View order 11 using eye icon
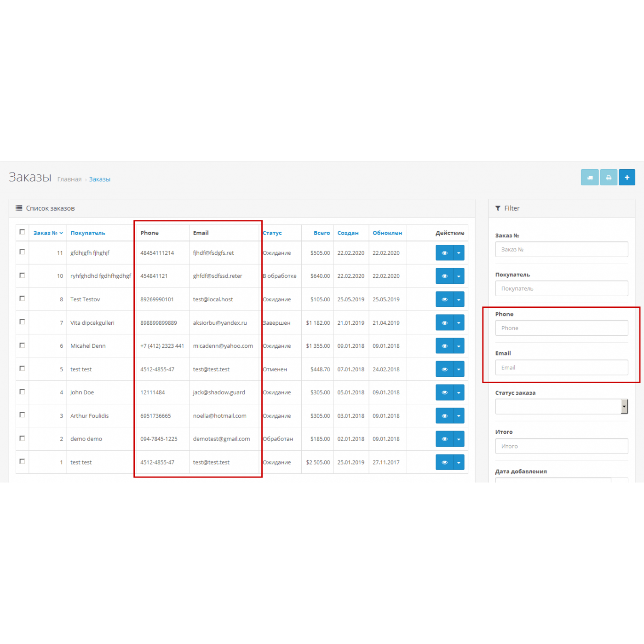 tap(444, 253)
